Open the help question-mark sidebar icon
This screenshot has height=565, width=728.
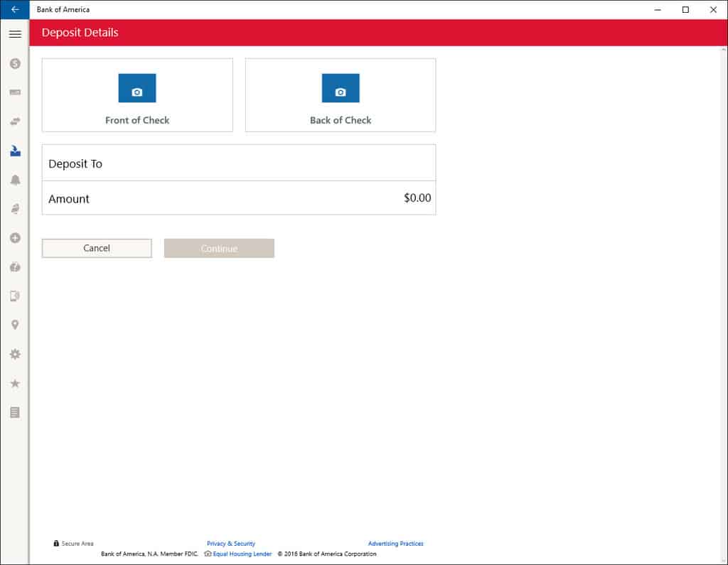pyautogui.click(x=15, y=267)
